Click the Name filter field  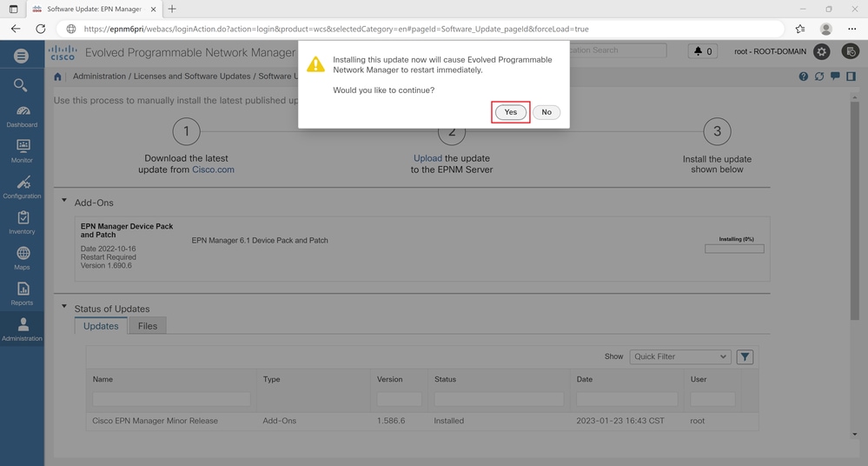(x=172, y=399)
